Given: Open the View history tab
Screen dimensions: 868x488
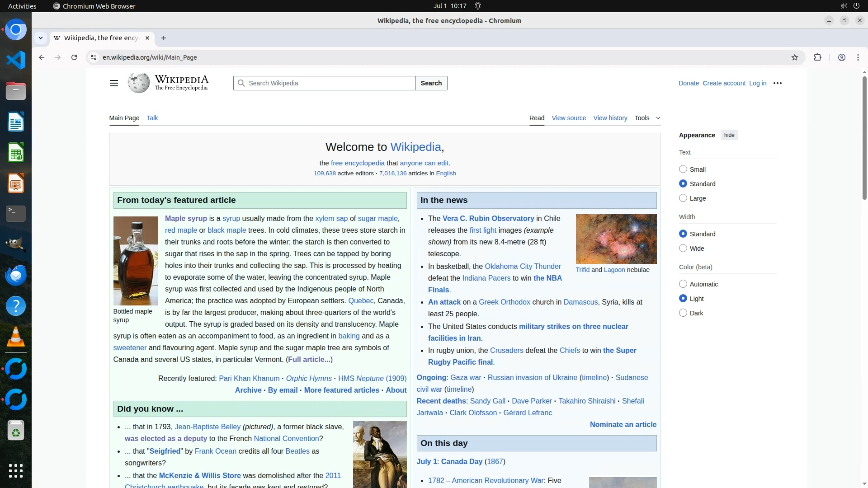Looking at the screenshot, I should (x=610, y=118).
